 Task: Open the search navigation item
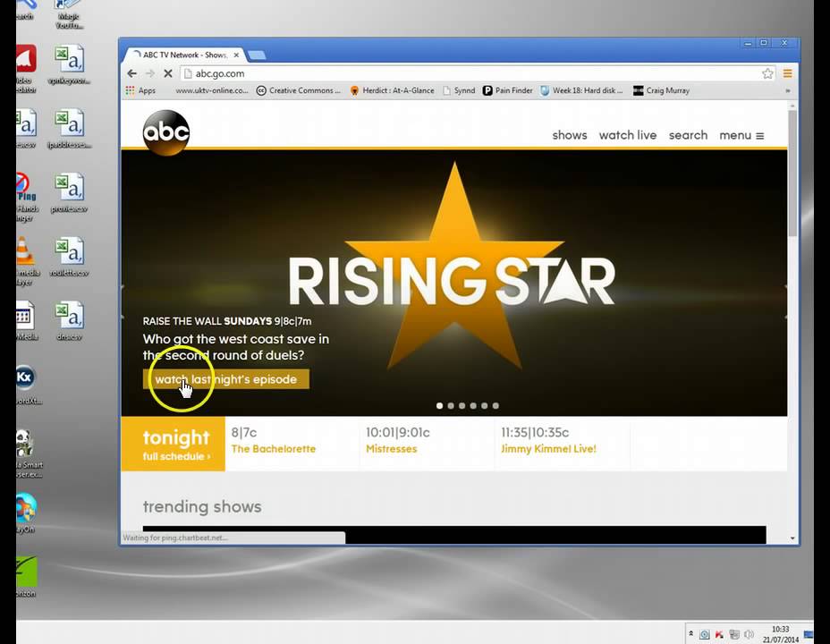click(688, 135)
